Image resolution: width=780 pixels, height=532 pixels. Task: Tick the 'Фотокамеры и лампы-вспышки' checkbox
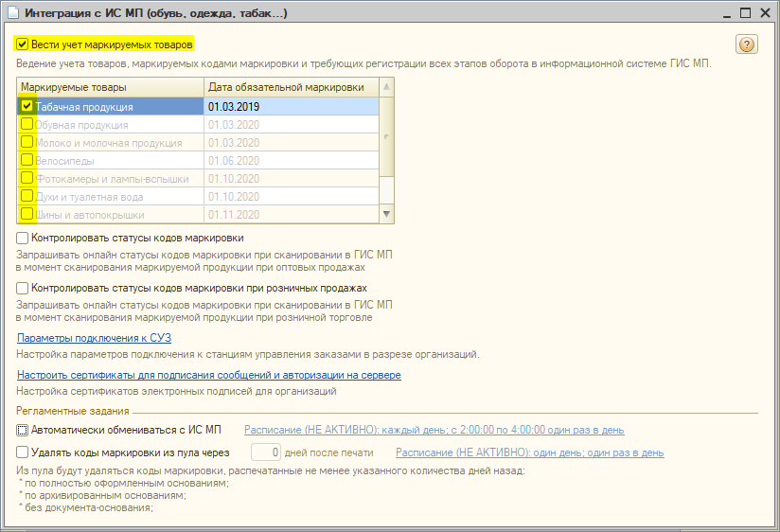(27, 178)
